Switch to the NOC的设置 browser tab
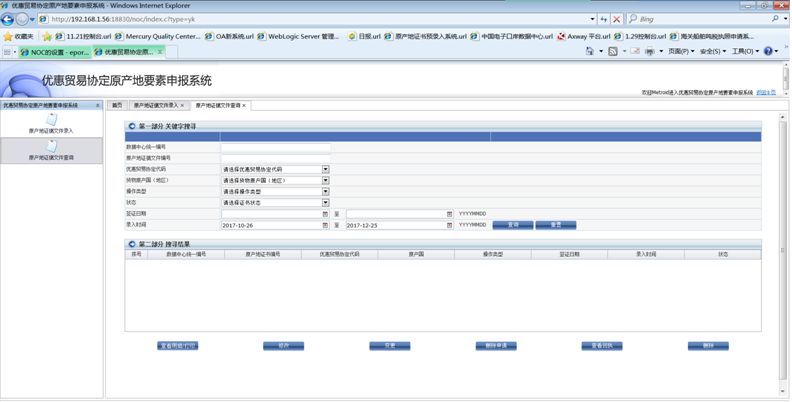 [x=55, y=52]
